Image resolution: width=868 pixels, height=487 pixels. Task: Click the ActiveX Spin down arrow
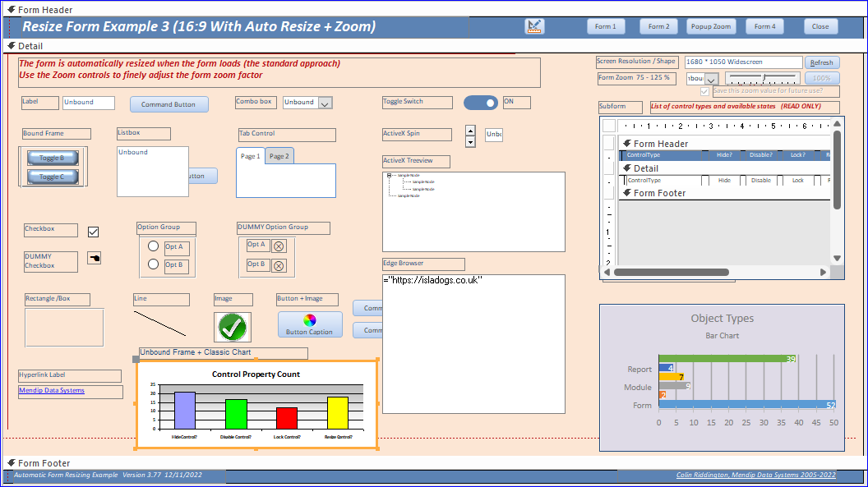click(470, 142)
